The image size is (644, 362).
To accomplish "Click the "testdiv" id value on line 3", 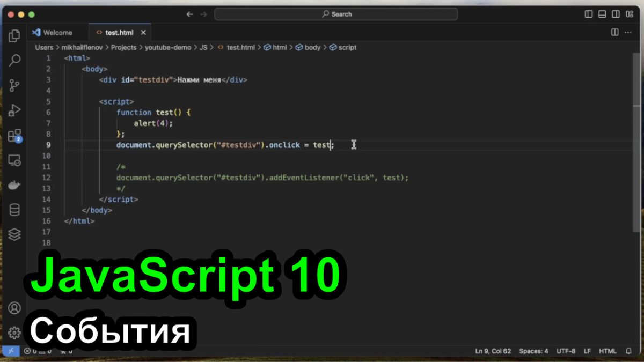I will pos(154,80).
